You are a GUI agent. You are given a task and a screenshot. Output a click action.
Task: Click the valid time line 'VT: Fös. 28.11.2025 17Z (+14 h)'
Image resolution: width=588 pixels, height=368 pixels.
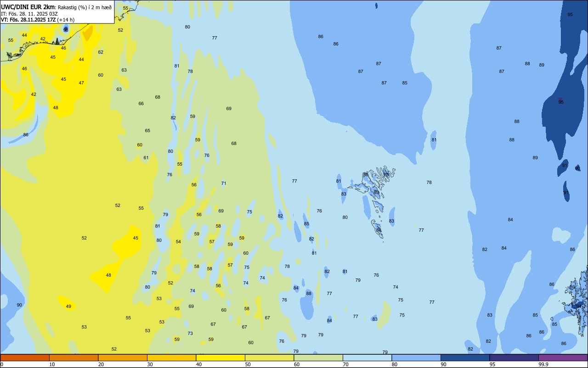click(38, 20)
